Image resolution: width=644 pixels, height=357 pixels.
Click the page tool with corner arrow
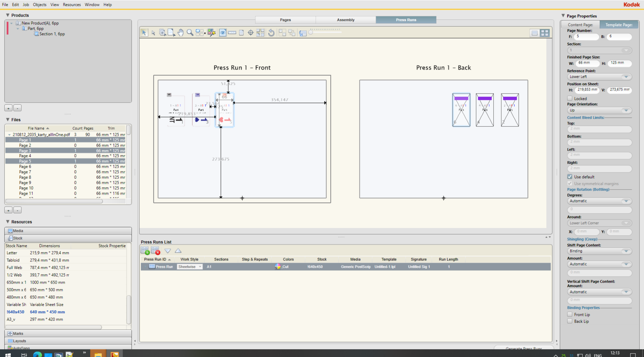coord(172,33)
